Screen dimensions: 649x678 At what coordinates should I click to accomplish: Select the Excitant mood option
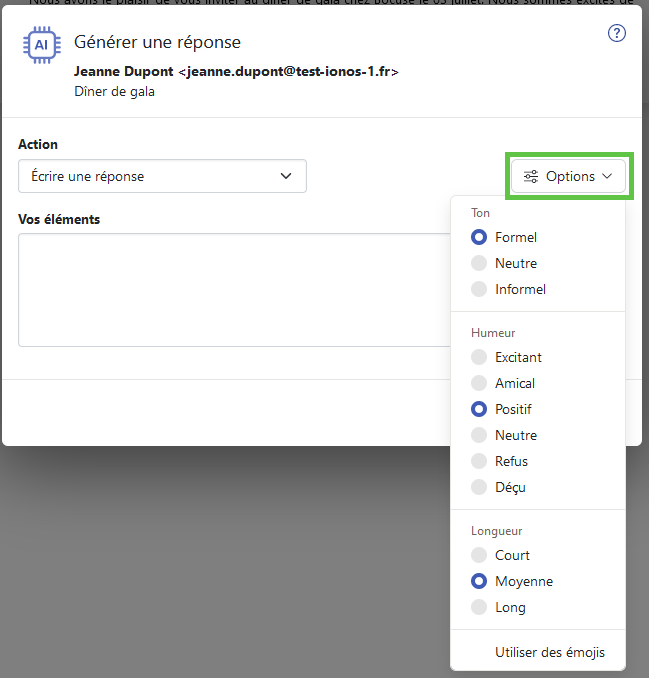pos(479,357)
